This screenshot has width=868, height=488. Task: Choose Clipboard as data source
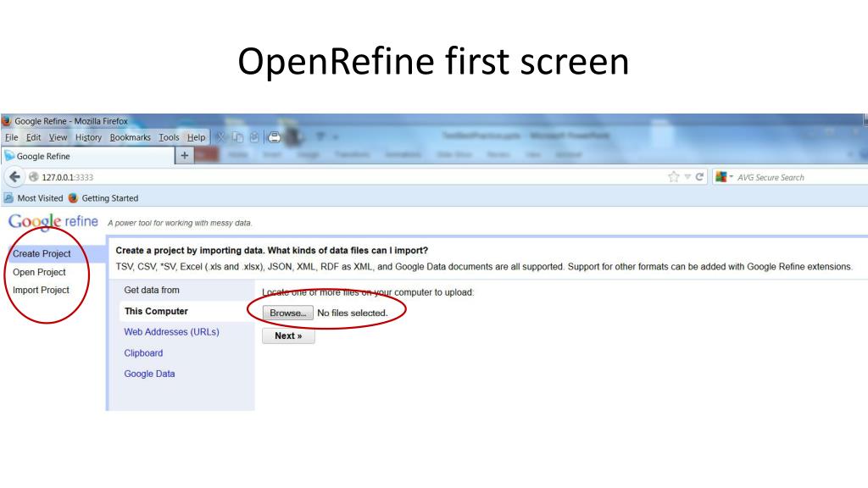pyautogui.click(x=143, y=353)
